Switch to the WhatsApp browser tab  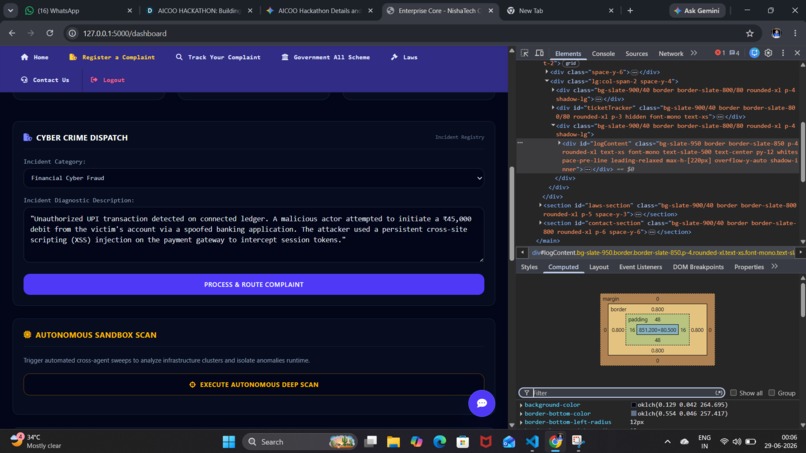[77, 11]
